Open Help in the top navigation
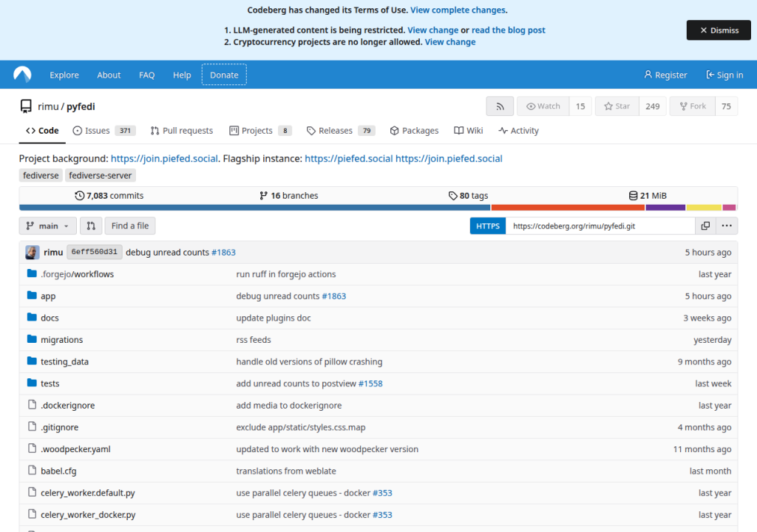The height and width of the screenshot is (532, 757). tap(182, 75)
